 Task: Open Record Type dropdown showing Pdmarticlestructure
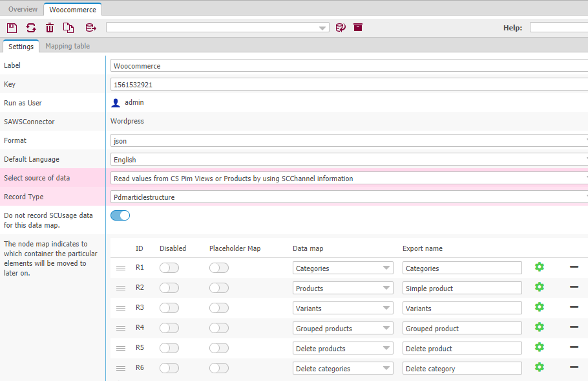pyautogui.click(x=349, y=197)
